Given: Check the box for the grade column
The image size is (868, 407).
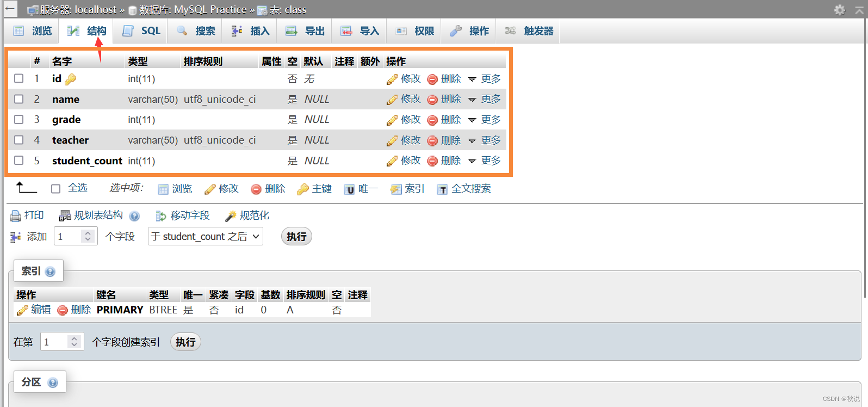Looking at the screenshot, I should 19,119.
